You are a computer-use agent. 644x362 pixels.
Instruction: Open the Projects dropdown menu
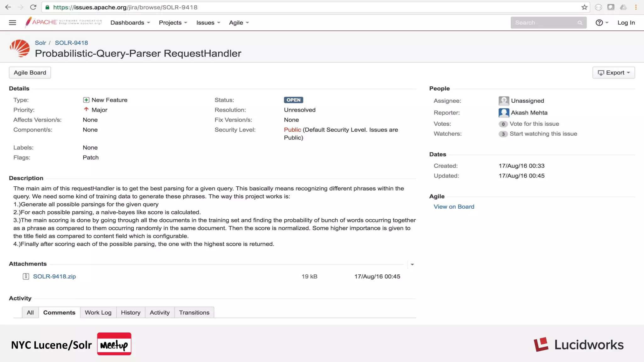pyautogui.click(x=173, y=23)
